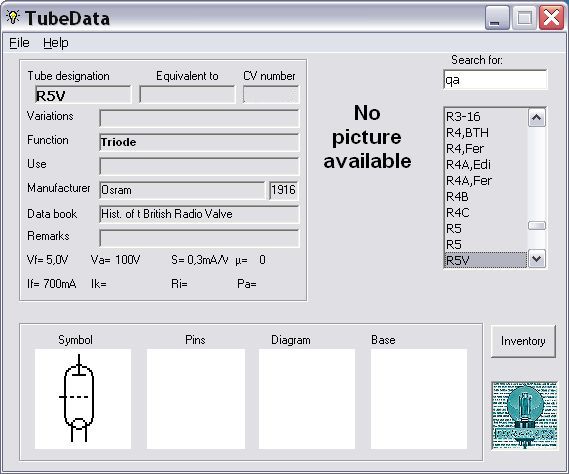The height and width of the screenshot is (474, 569).
Task: Click the 'No picture available' placeholder
Action: [x=367, y=137]
